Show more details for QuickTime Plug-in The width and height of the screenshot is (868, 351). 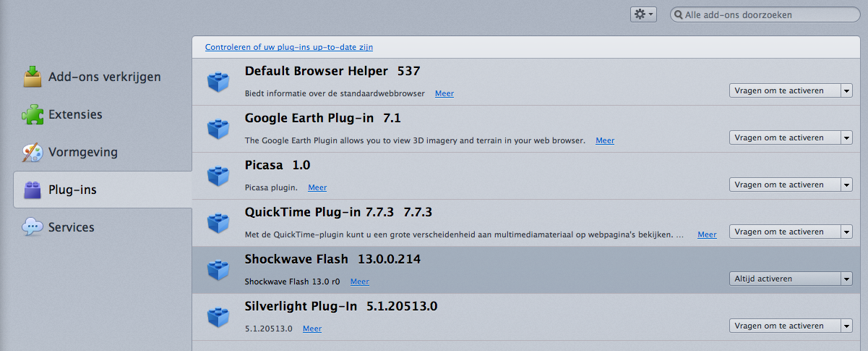point(707,234)
